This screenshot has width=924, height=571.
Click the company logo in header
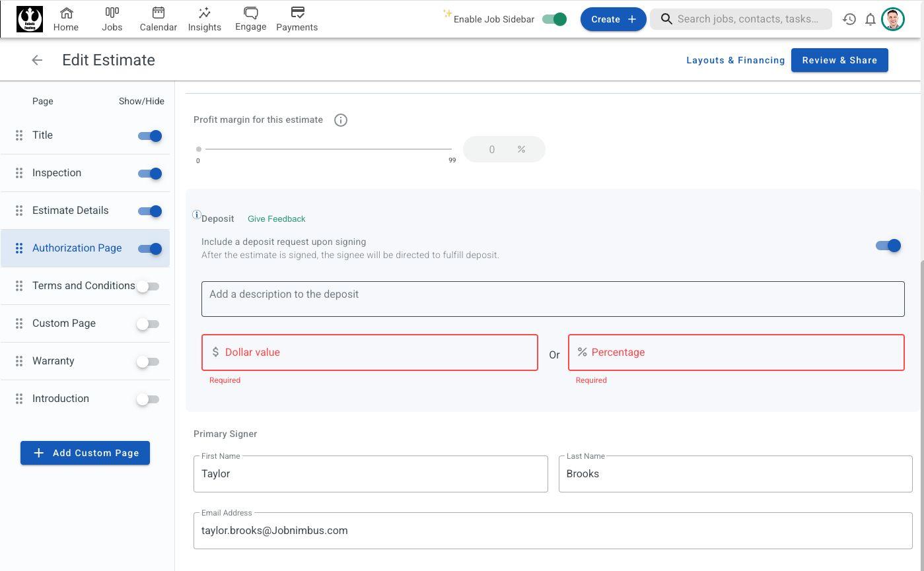point(30,19)
